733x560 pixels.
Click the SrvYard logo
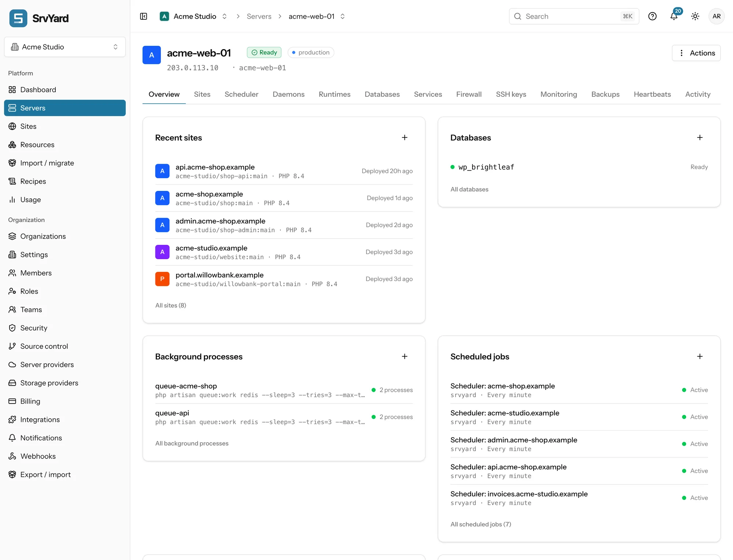[x=39, y=18]
